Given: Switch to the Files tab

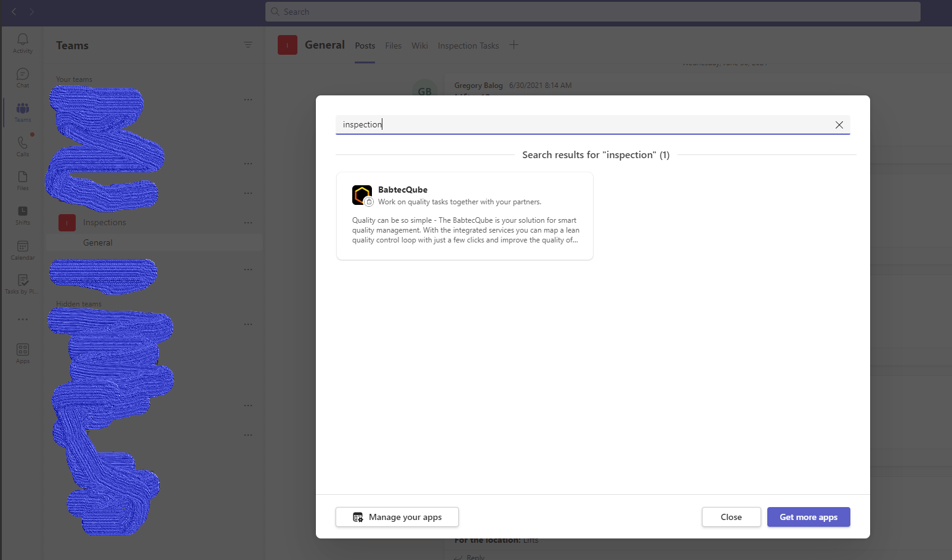Looking at the screenshot, I should point(393,46).
